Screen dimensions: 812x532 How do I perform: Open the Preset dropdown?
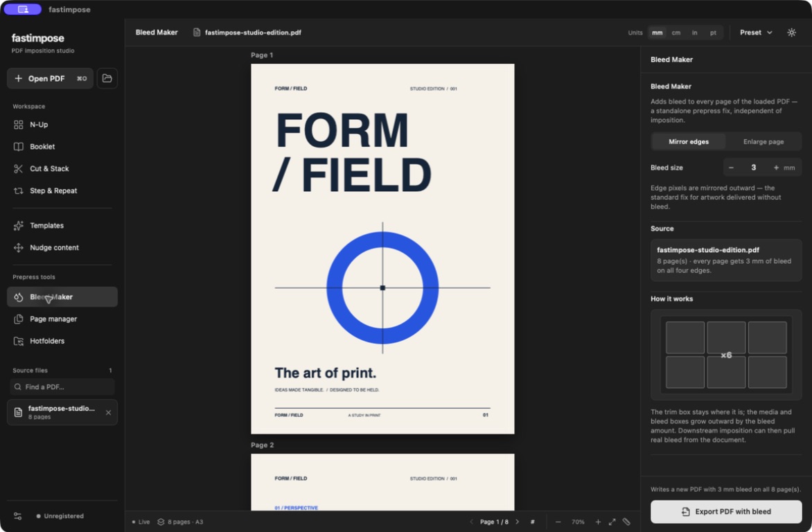pos(756,32)
